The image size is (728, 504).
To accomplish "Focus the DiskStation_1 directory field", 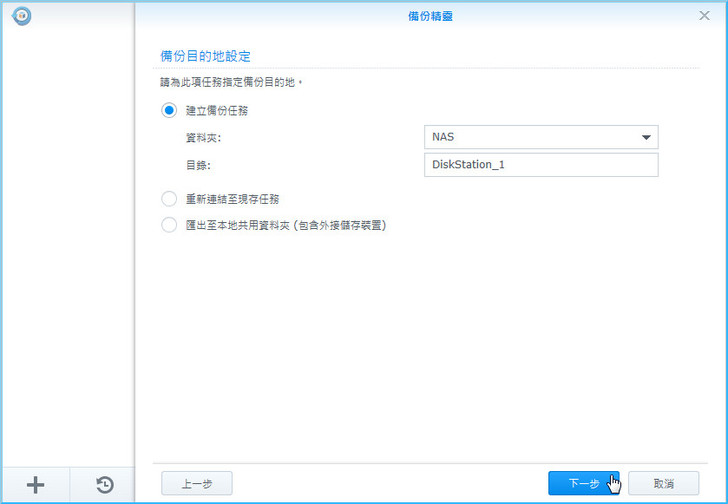I will tap(540, 165).
